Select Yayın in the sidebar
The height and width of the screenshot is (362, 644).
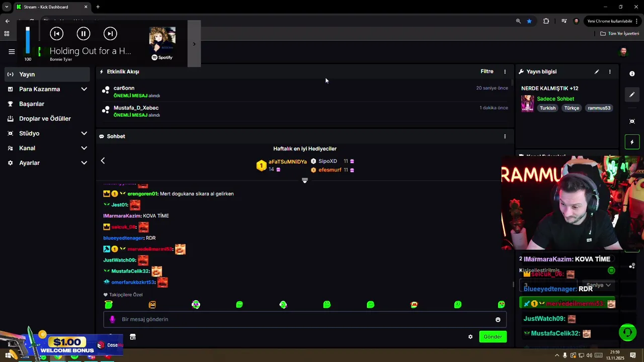(x=47, y=74)
